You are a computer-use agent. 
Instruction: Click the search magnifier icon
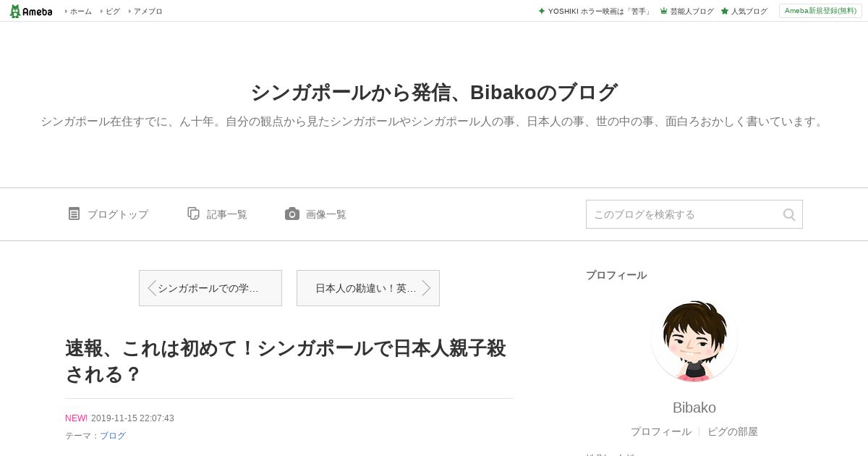789,214
